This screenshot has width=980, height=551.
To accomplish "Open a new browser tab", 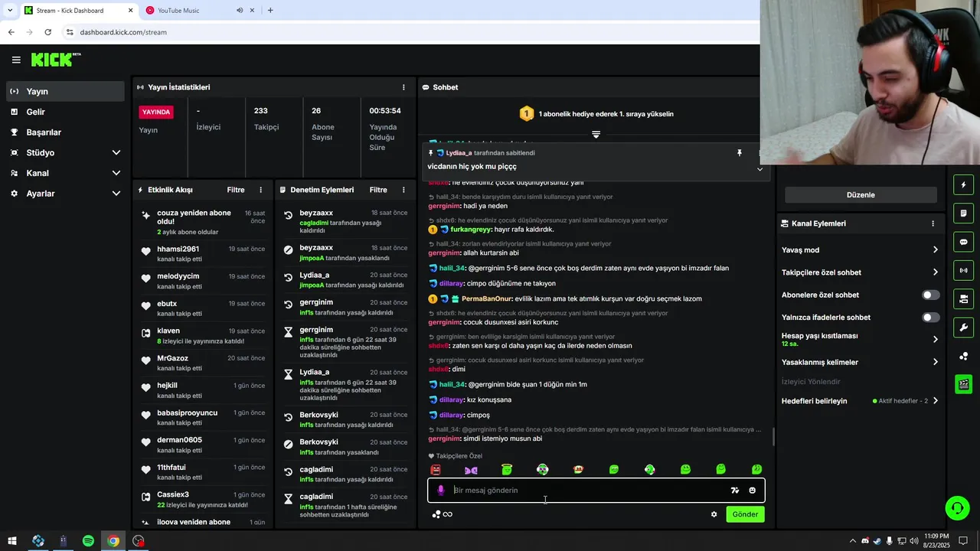I will click(x=270, y=10).
